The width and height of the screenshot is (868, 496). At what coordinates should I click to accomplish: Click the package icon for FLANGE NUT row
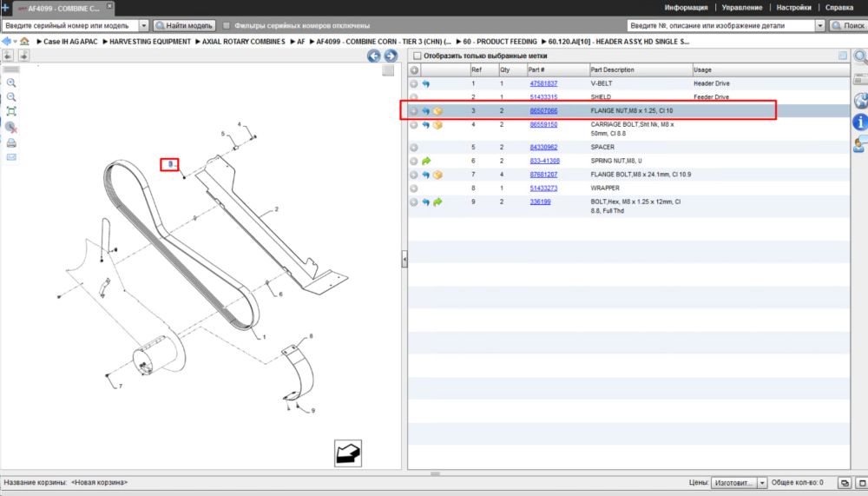pyautogui.click(x=437, y=111)
